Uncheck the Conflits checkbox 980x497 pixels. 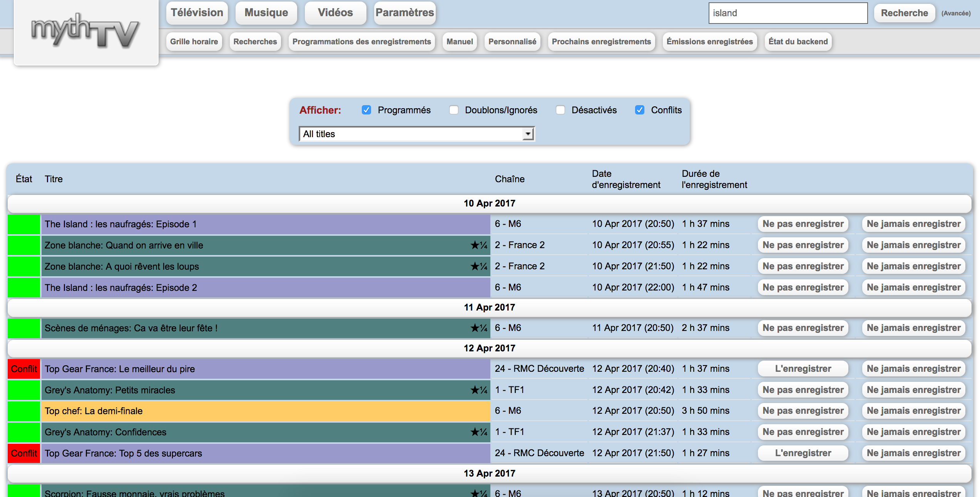click(640, 110)
